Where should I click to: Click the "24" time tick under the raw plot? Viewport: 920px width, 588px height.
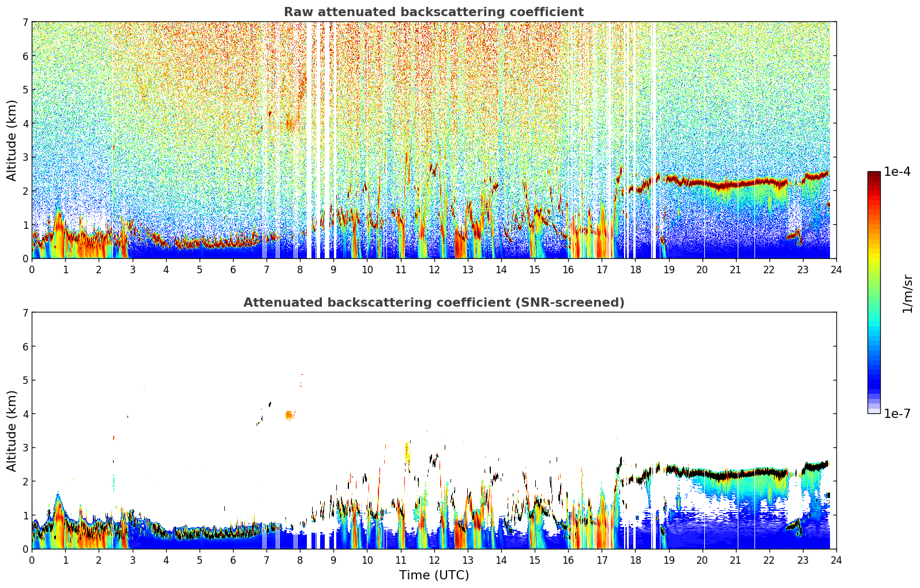(836, 269)
